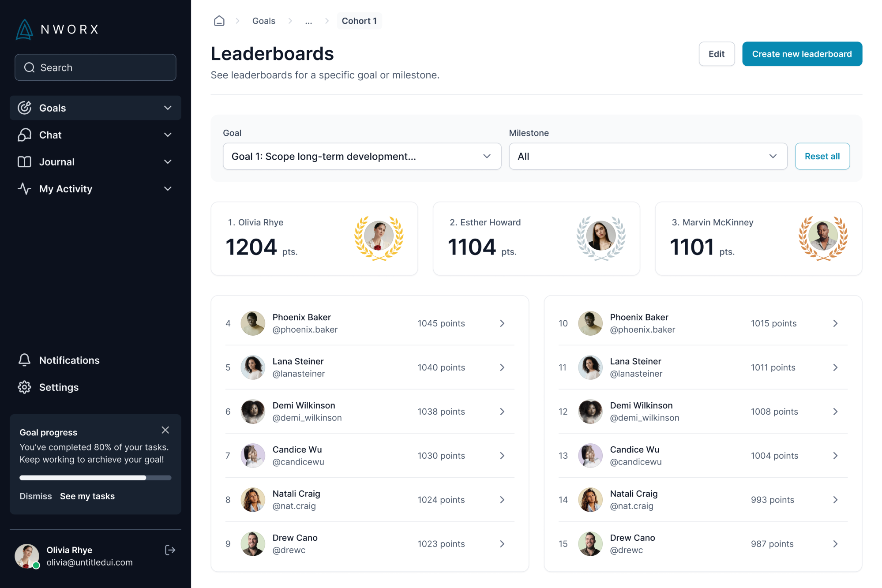Screen dimensions: 882x588
Task: Click the NWORX logo icon
Action: click(x=24, y=29)
